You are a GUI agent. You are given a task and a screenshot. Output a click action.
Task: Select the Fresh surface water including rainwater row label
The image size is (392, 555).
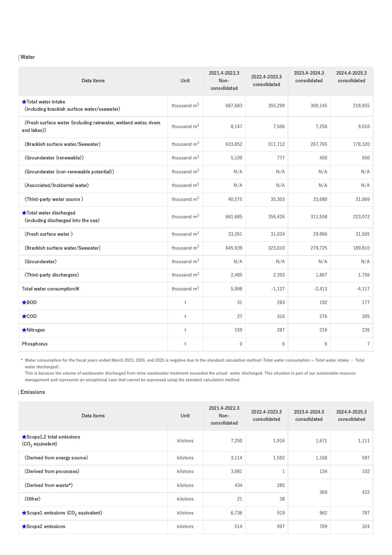pos(91,127)
